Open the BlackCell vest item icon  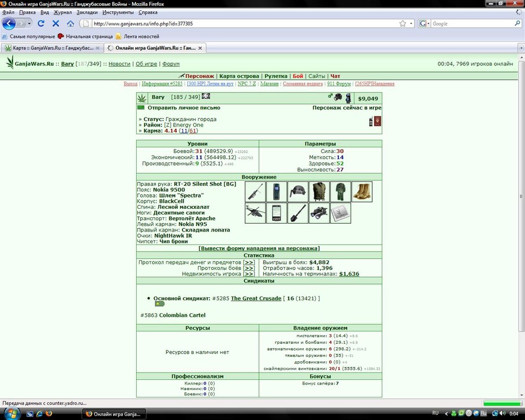click(319, 191)
